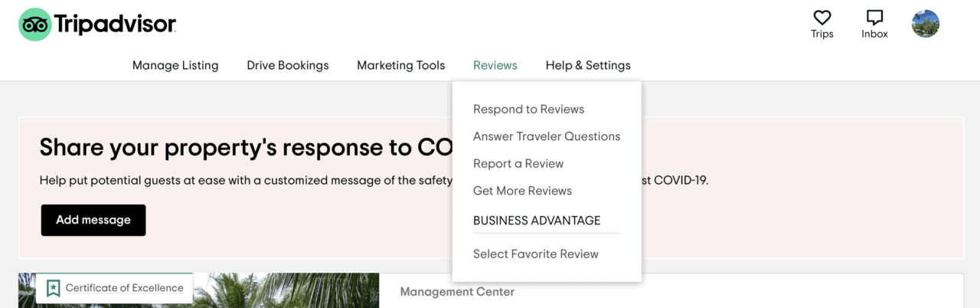Click the Certificate of Excellence badge label
980x308 pixels.
[x=124, y=288]
